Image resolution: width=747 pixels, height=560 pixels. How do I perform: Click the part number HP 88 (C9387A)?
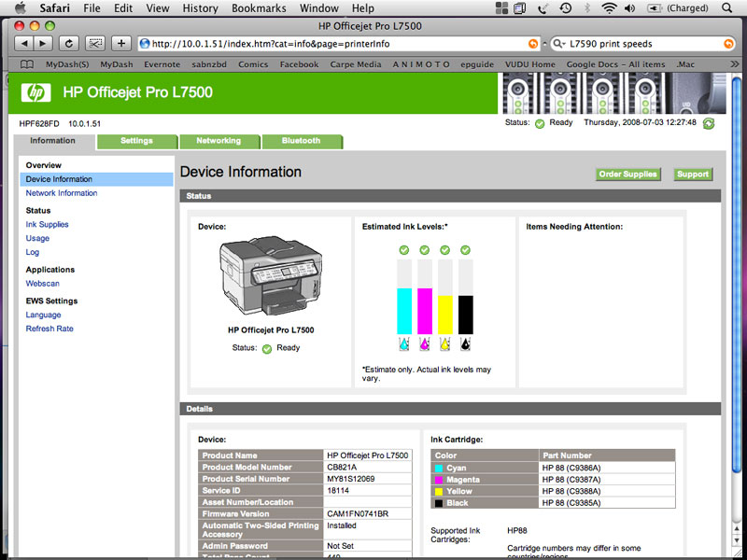click(571, 480)
